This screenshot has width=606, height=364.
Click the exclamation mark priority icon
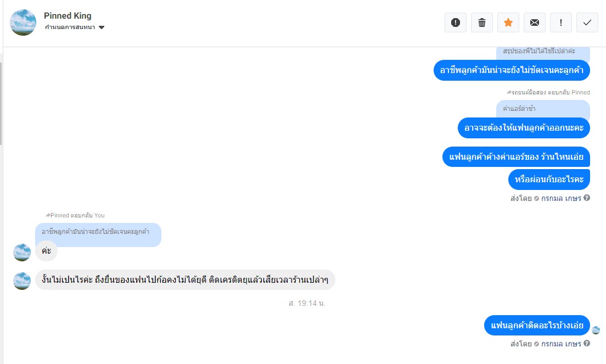[x=561, y=23]
